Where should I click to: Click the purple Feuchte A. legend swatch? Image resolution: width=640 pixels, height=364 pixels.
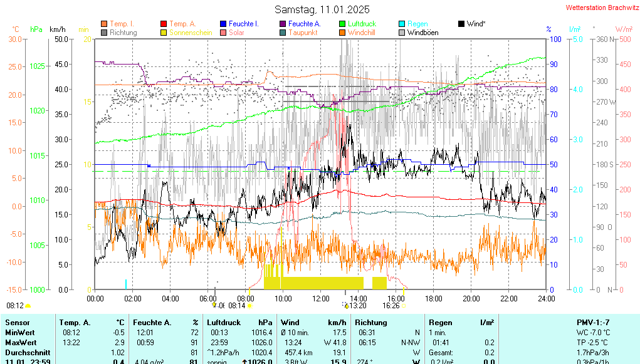click(x=283, y=24)
